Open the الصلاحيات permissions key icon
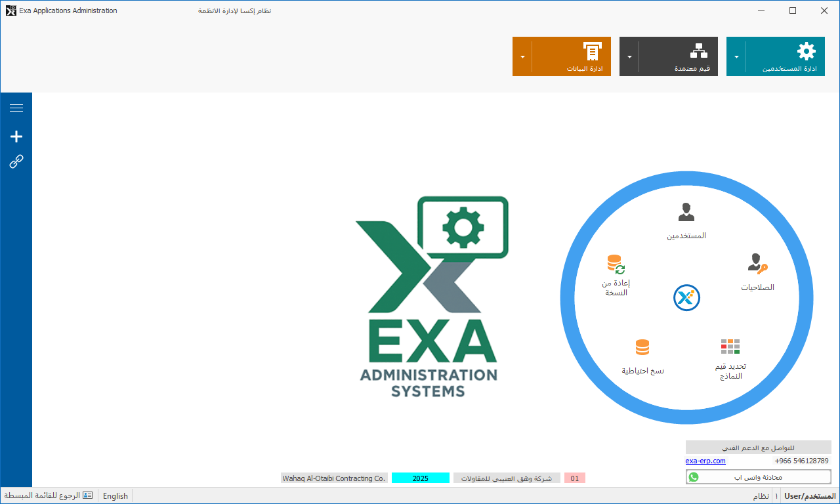840x504 pixels. (757, 263)
